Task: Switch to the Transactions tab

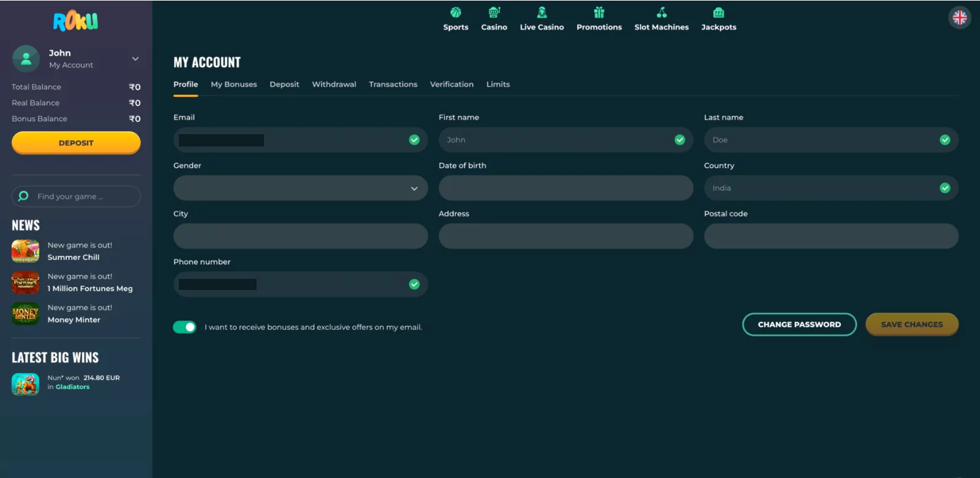Action: [393, 85]
